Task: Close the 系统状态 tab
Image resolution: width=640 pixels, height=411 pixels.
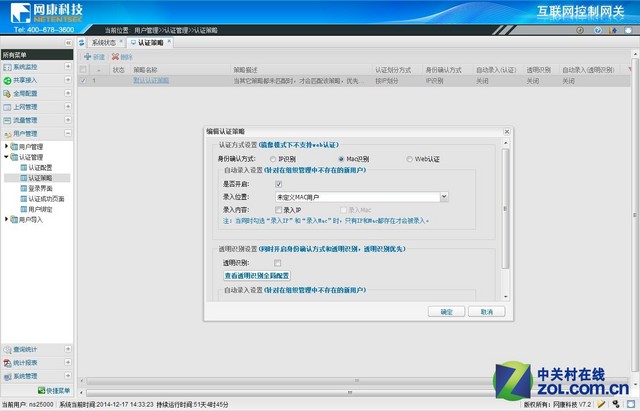Action: (121, 41)
